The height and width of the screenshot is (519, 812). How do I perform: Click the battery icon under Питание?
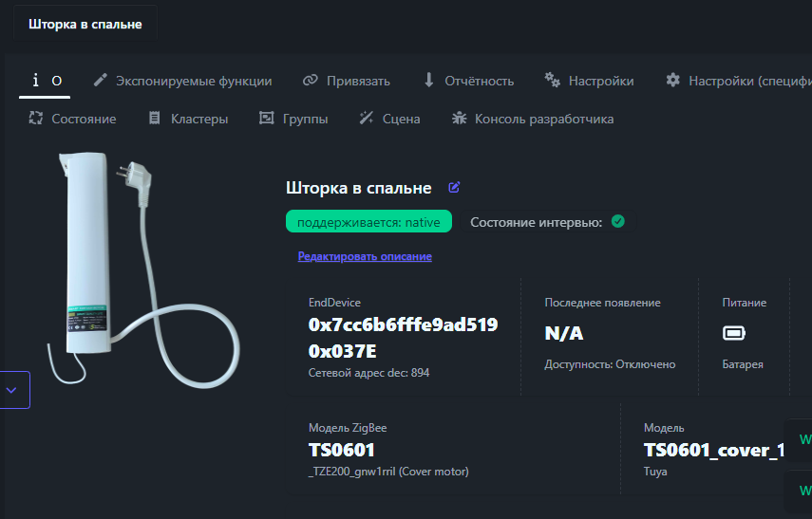[x=734, y=333]
